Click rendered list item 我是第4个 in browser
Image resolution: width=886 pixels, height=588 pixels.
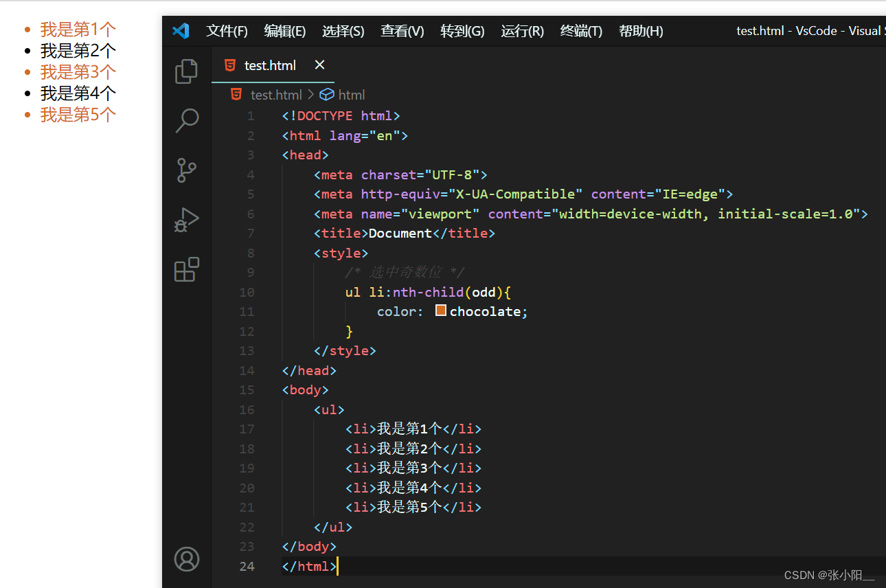[78, 93]
